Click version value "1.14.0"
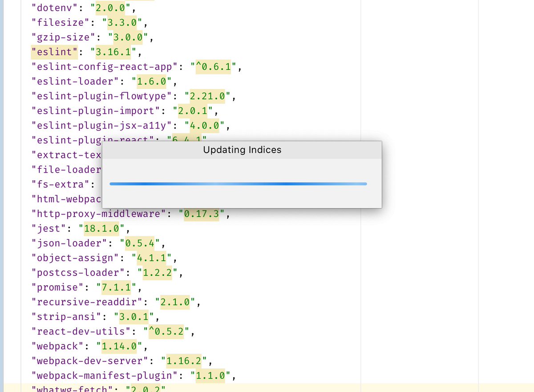The height and width of the screenshot is (392, 534). point(118,346)
